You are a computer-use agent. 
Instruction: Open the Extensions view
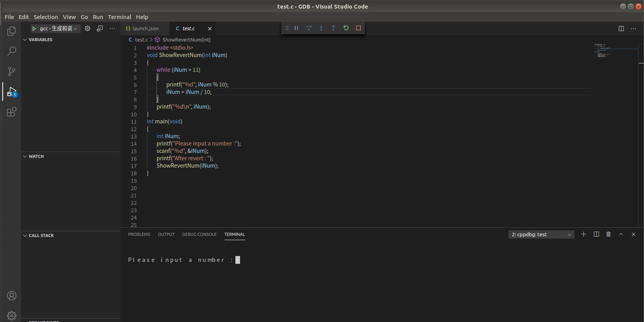coord(12,112)
